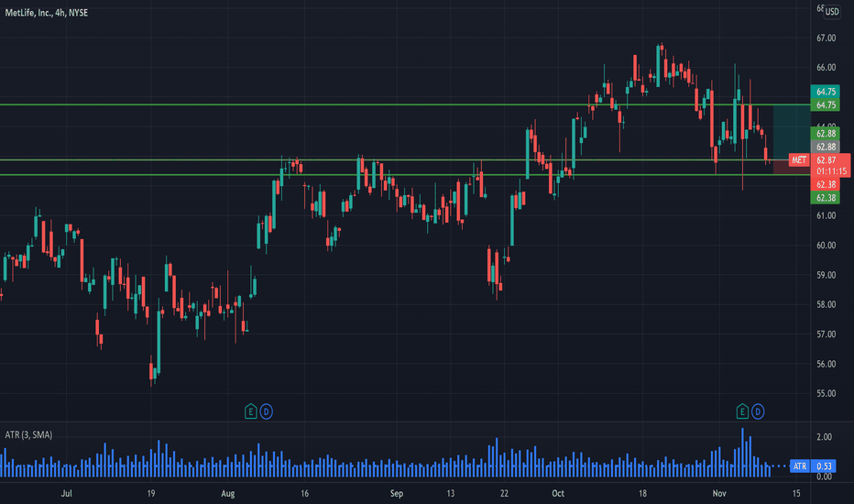Select the green profit zone of the long position
The width and height of the screenshot is (854, 504).
792,132
